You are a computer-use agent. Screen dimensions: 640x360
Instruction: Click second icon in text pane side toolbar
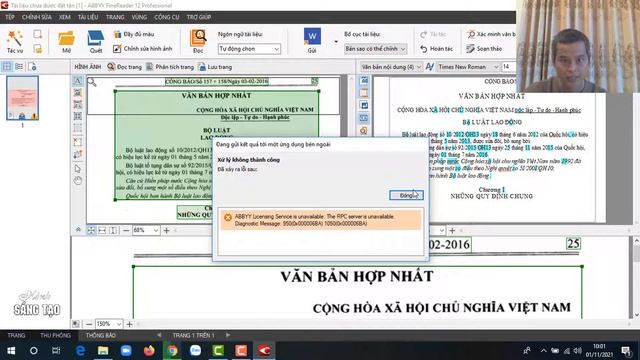tap(364, 93)
